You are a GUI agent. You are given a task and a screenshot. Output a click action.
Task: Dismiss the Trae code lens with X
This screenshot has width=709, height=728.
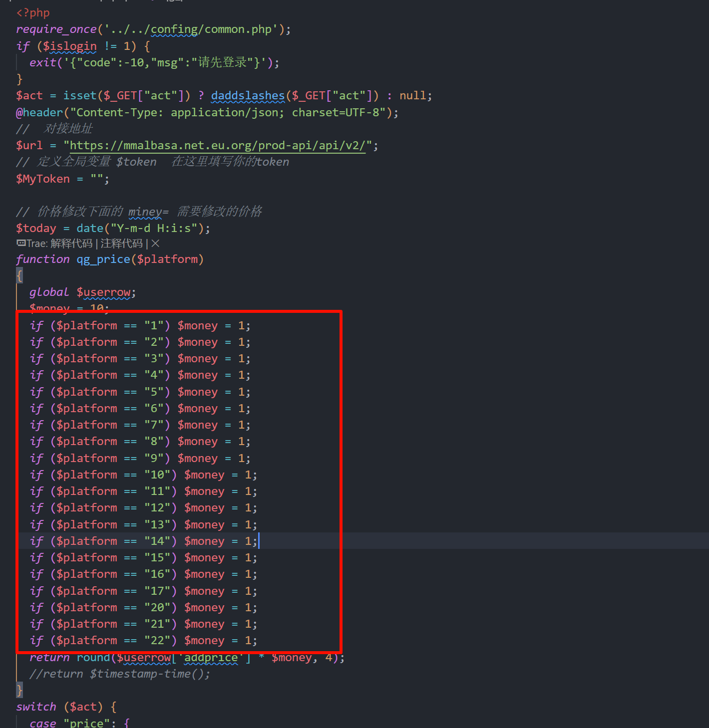[155, 243]
